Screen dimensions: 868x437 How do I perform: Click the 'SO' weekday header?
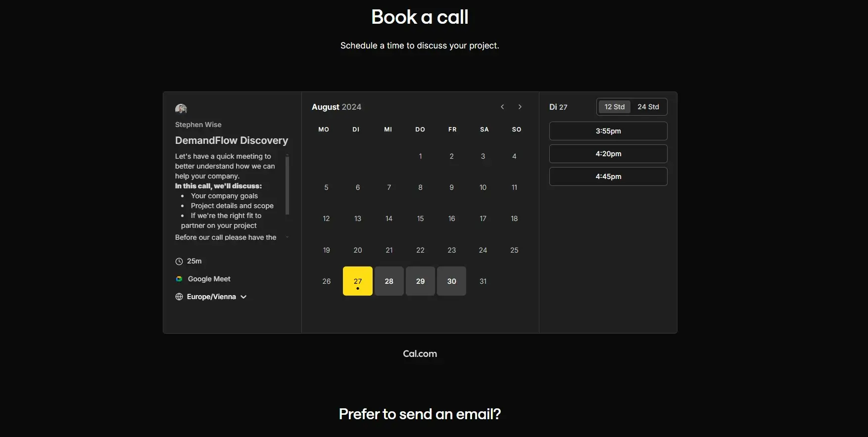[x=517, y=130]
